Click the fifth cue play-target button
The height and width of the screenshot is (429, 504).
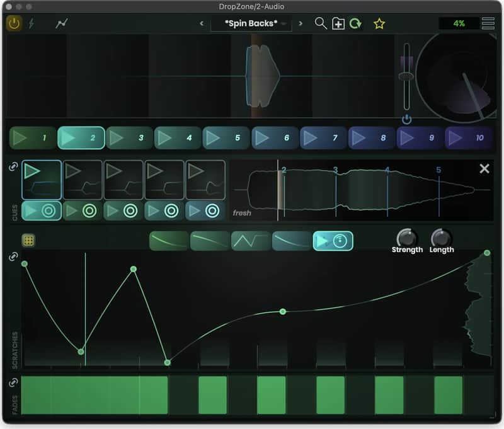[205, 211]
